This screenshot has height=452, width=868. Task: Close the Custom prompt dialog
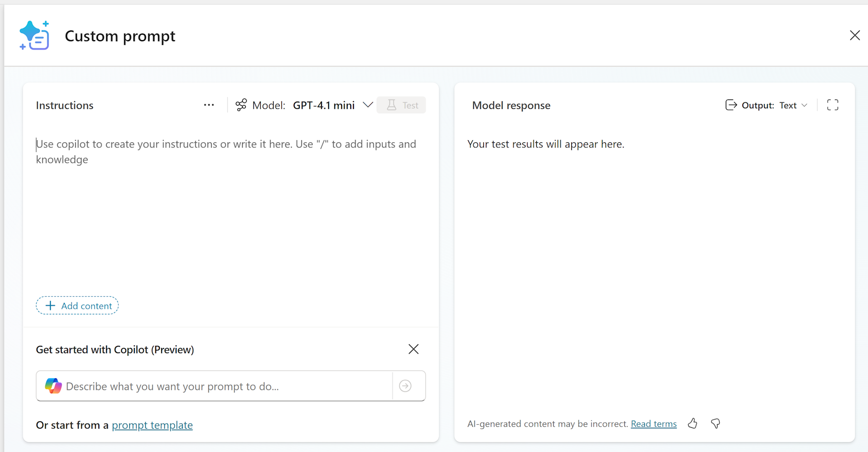pos(855,36)
